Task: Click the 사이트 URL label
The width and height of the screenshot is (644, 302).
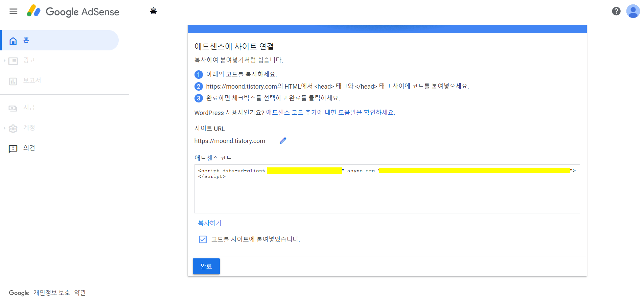Action: point(210,129)
